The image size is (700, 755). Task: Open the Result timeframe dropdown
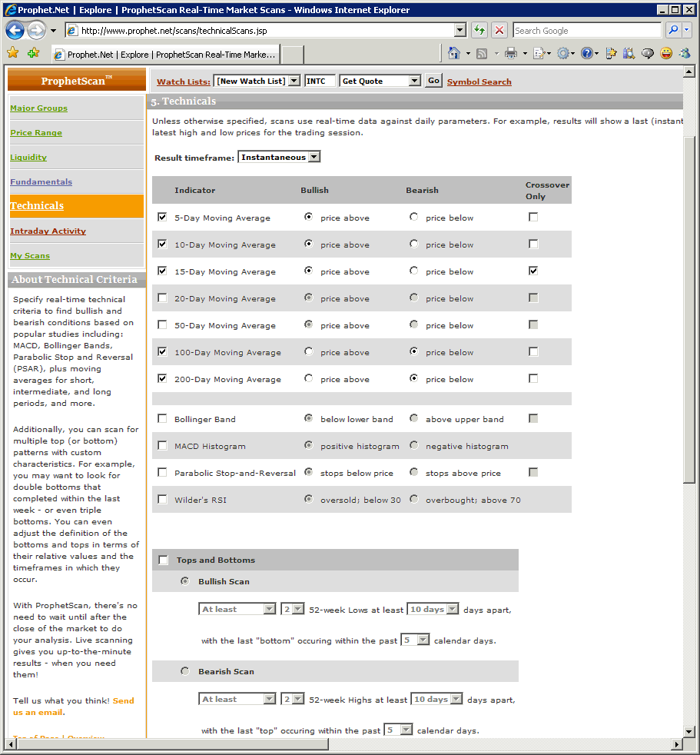click(279, 158)
